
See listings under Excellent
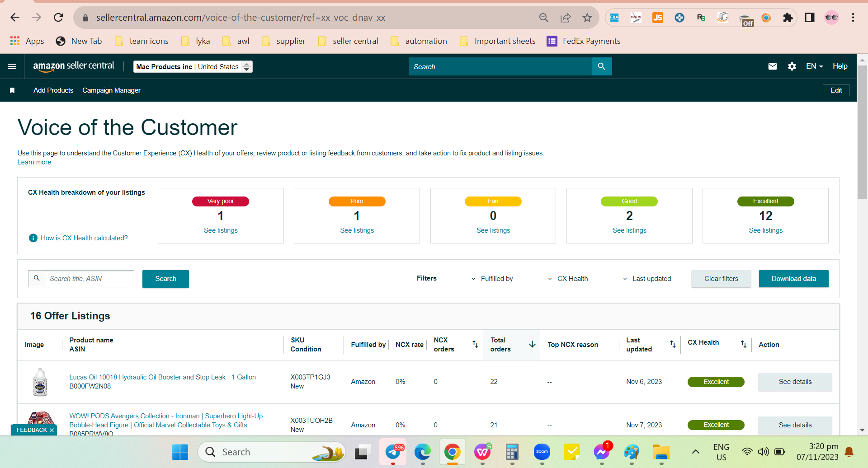[766, 230]
